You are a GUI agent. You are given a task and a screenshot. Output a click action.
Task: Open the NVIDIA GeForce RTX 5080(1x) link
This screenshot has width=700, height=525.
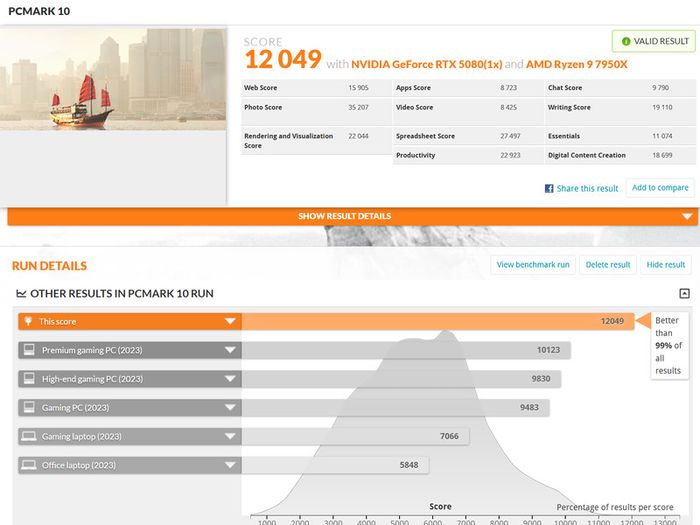click(427, 64)
